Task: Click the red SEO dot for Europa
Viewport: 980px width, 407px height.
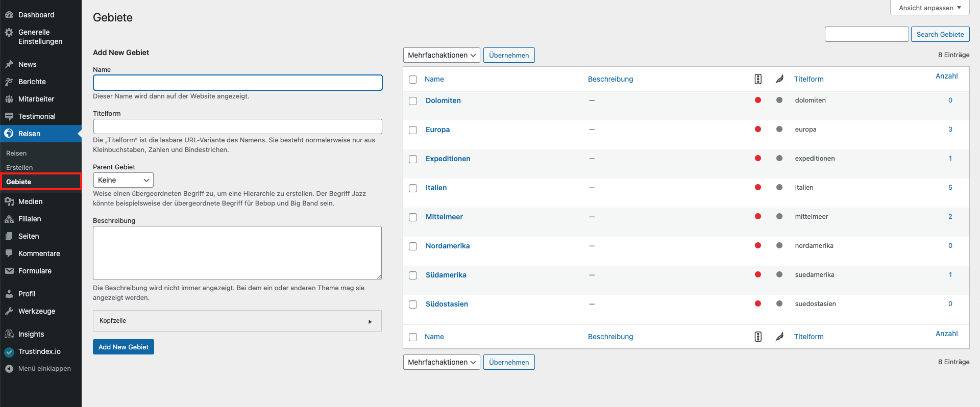Action: click(758, 129)
